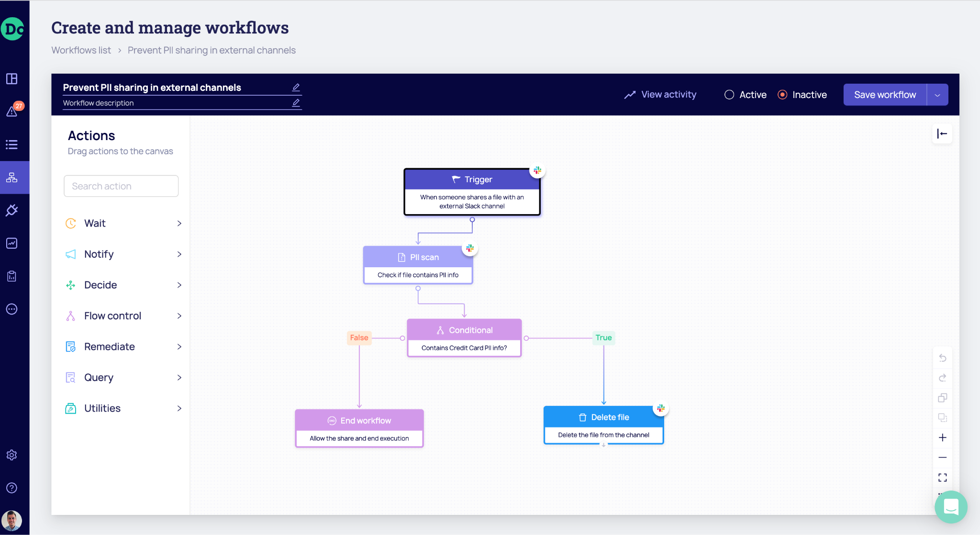
Task: Open the chat support bubble
Action: 950,506
